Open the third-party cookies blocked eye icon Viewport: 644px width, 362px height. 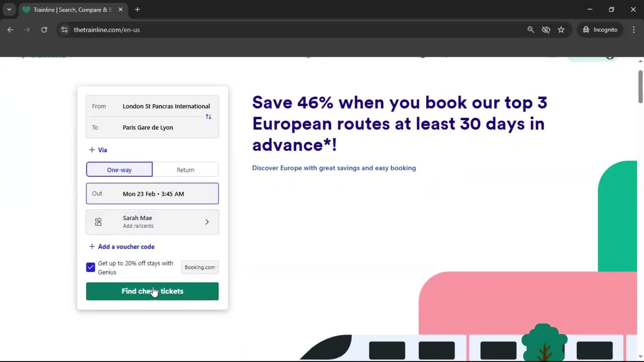coord(546,30)
